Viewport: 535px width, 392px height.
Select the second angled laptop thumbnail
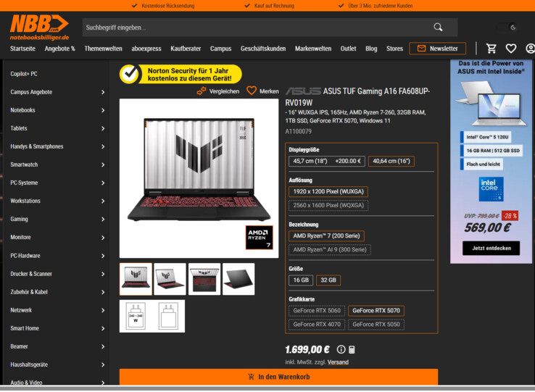pyautogui.click(x=170, y=279)
